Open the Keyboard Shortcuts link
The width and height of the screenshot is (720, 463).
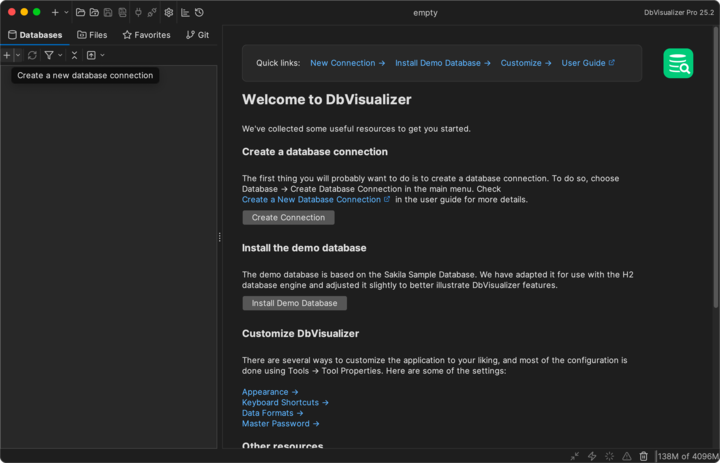(285, 402)
